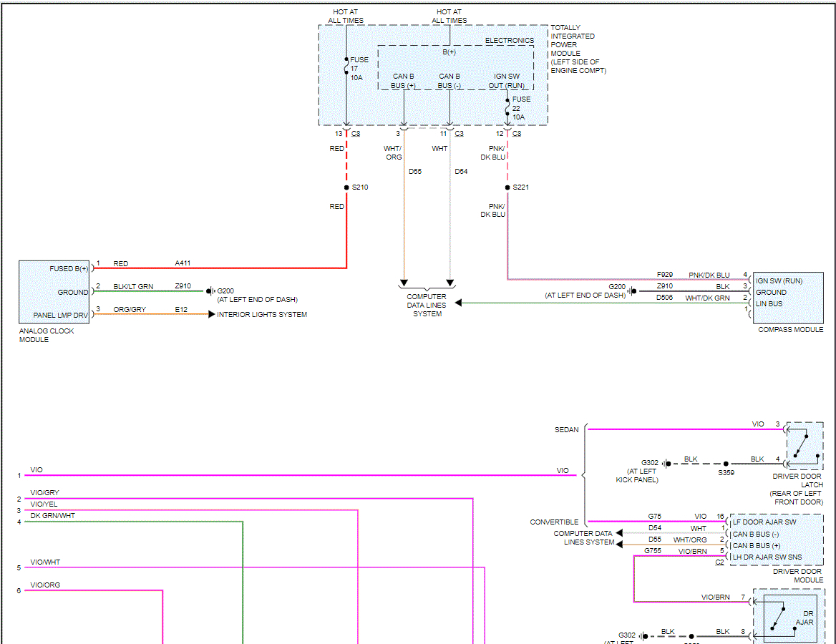
Task: Click the Interior Lights System text
Action: [x=262, y=315]
